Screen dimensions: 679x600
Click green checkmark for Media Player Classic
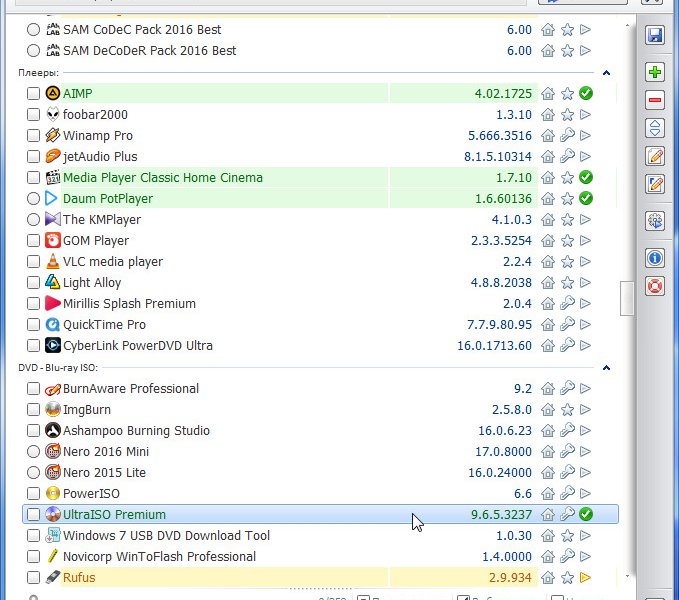(x=586, y=177)
